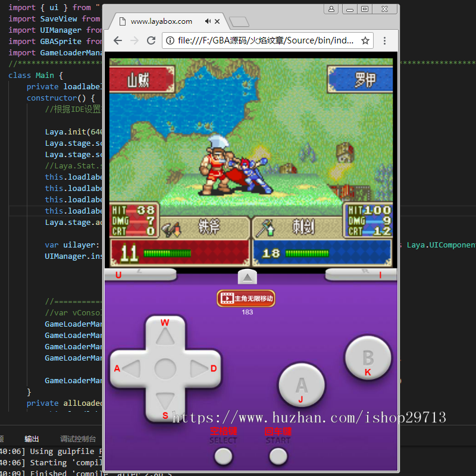Show site info for the file URL
The height and width of the screenshot is (476, 476).
click(170, 40)
